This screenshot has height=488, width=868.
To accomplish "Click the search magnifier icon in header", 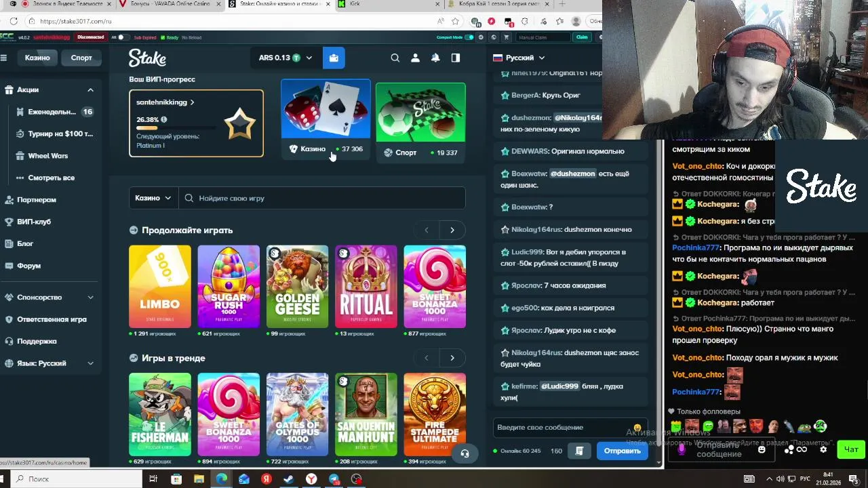I will point(395,58).
